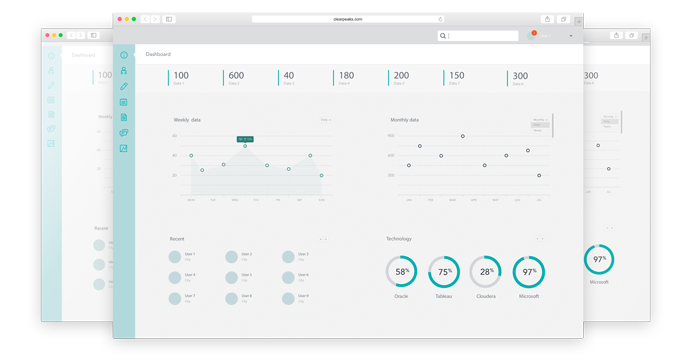This screenshot has width=700, height=363.
Task: Open the Monthly data period dropdown
Action: (x=540, y=120)
